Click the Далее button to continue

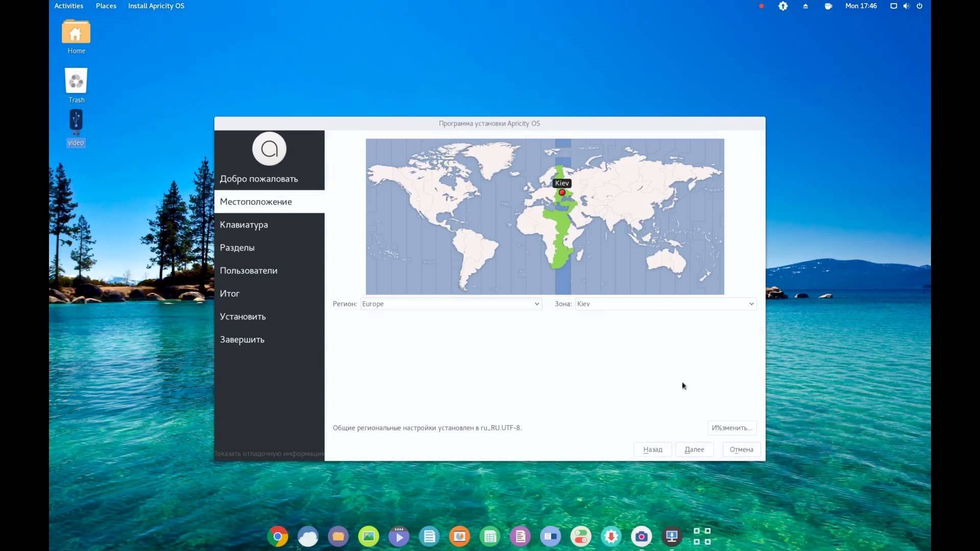(694, 449)
